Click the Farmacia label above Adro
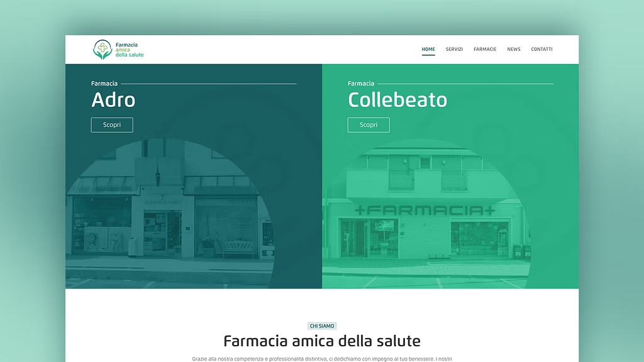644x362 pixels. pyautogui.click(x=104, y=84)
